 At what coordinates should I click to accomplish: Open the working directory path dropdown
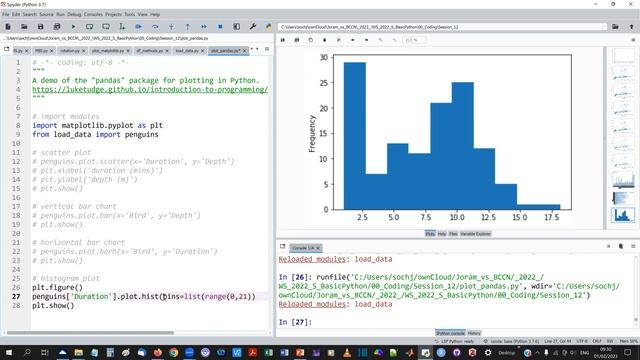point(604,27)
